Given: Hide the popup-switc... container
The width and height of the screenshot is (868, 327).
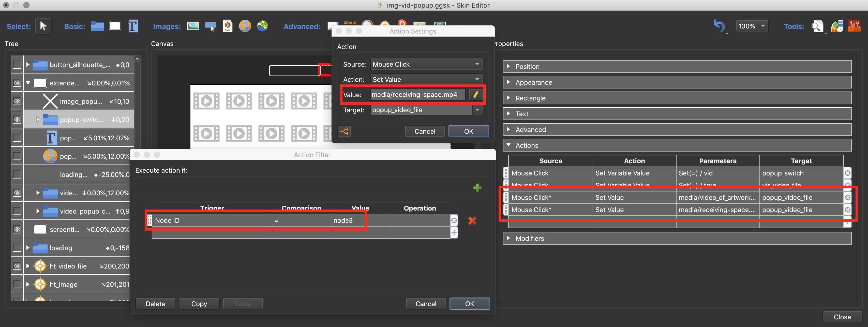Looking at the screenshot, I should click(17, 119).
